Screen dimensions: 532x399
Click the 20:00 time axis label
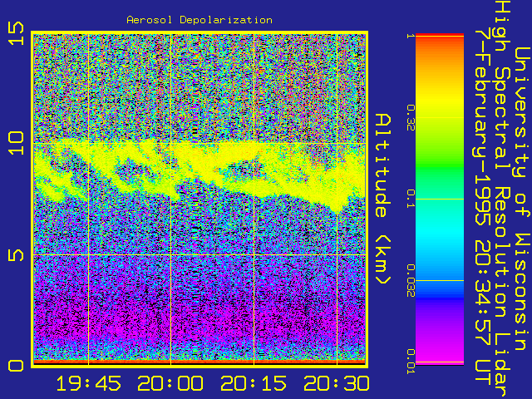170,383
